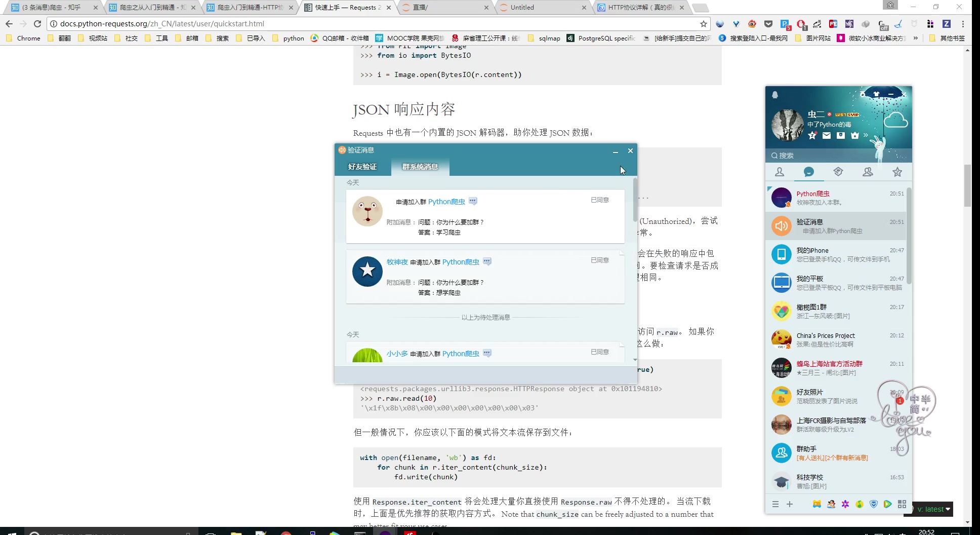Expand the bookmarks bar overflow chevron
The width and height of the screenshot is (980, 535).
(915, 38)
